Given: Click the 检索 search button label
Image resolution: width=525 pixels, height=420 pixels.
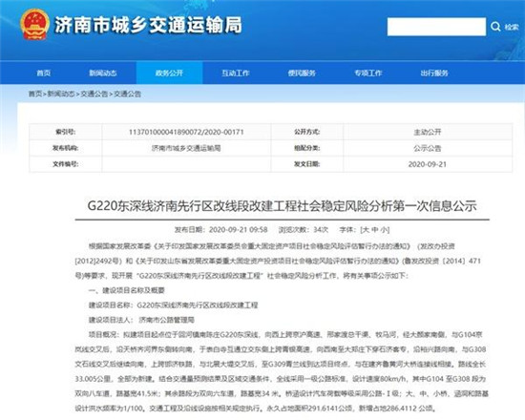Looking at the screenshot, I should tap(512, 27).
